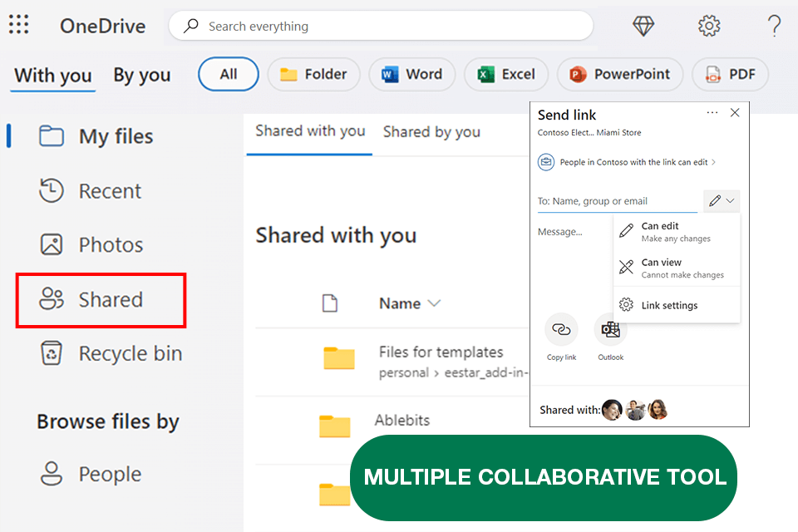Image resolution: width=798 pixels, height=532 pixels.
Task: Open more options in Send link dialog
Action: point(712,112)
